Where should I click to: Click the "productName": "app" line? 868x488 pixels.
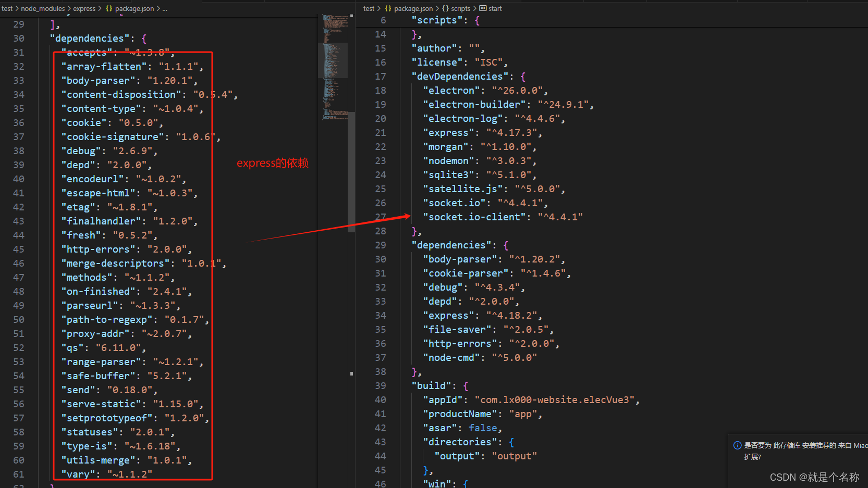[483, 414]
